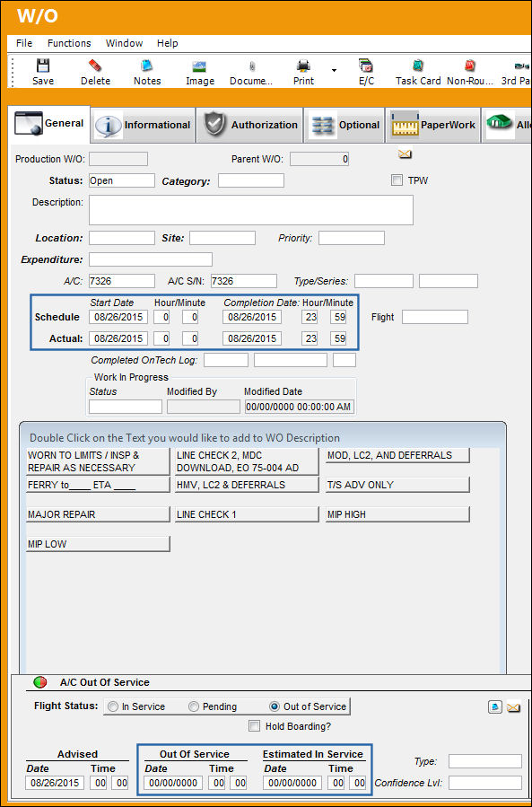Open the Help menu
The width and height of the screenshot is (532, 807).
[x=167, y=43]
